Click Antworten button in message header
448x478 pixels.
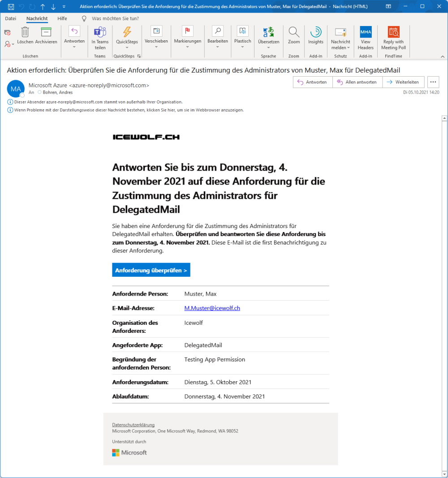pyautogui.click(x=313, y=82)
